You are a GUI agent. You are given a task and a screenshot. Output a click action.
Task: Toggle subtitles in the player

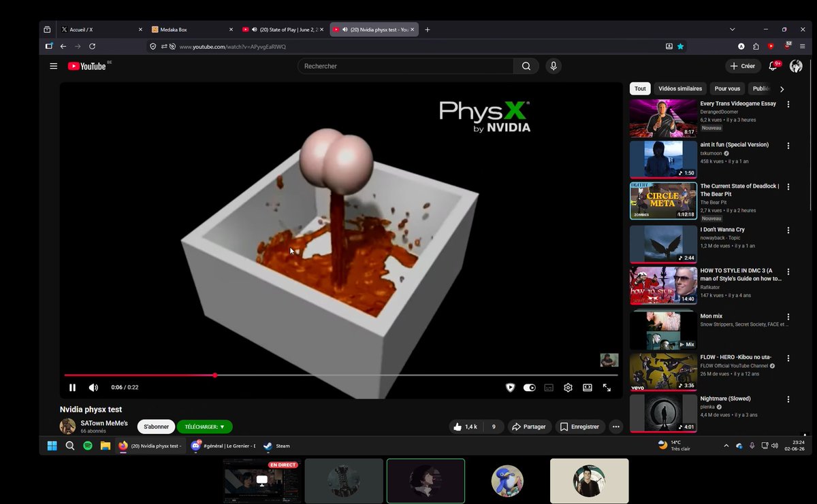[549, 388]
